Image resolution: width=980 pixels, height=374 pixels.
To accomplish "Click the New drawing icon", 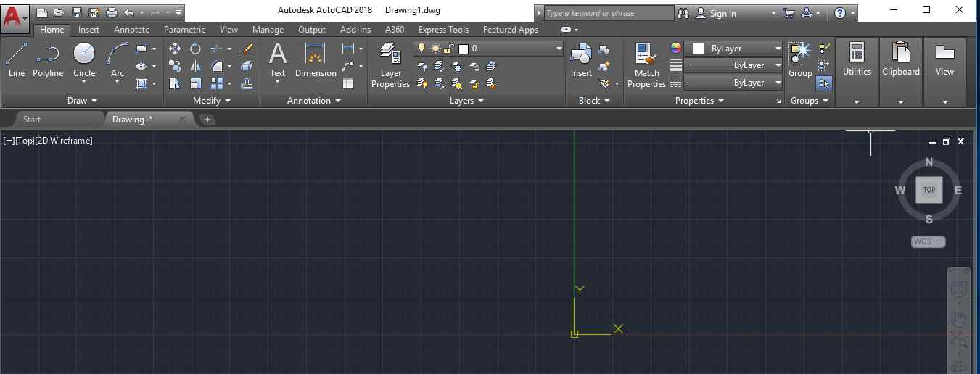I will point(41,13).
